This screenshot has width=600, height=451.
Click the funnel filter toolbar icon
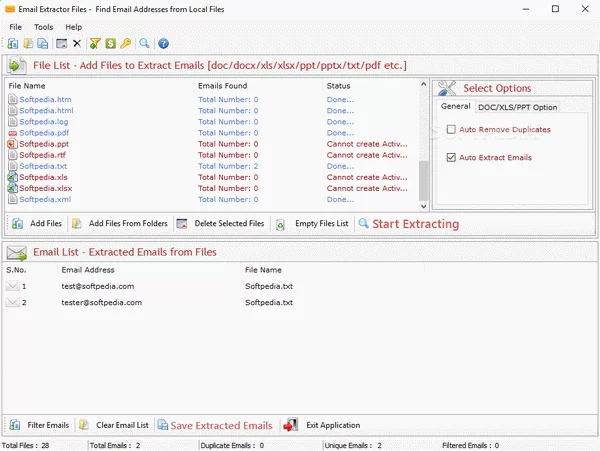point(95,44)
